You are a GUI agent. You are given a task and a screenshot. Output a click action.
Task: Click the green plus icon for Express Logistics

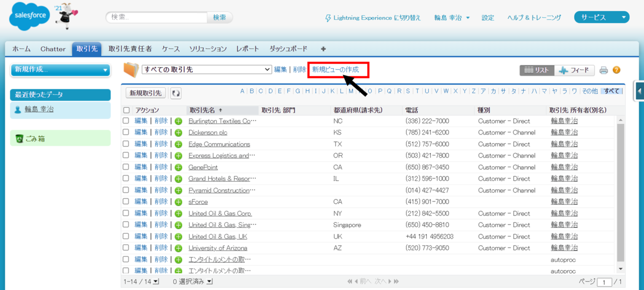(178, 156)
